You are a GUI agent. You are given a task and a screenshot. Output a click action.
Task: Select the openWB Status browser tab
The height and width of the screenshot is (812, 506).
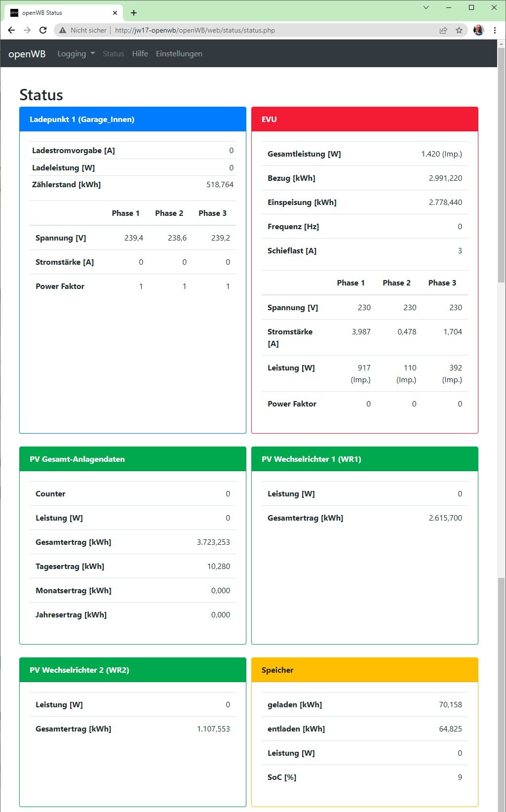point(63,13)
